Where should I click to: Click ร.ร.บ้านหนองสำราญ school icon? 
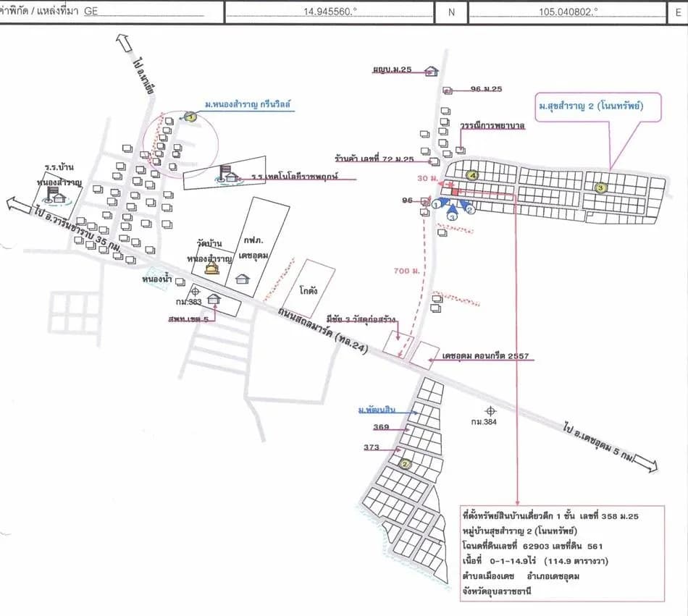[56, 195]
